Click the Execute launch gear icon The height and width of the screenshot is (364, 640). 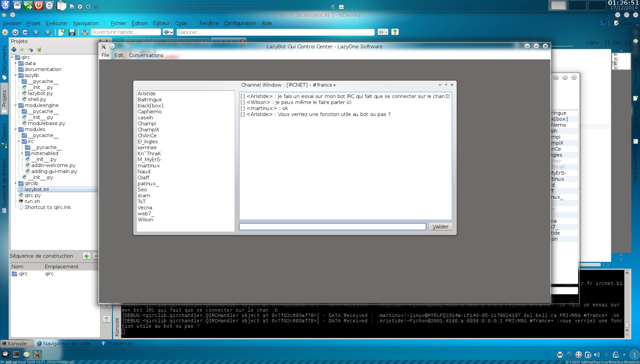pos(15,32)
